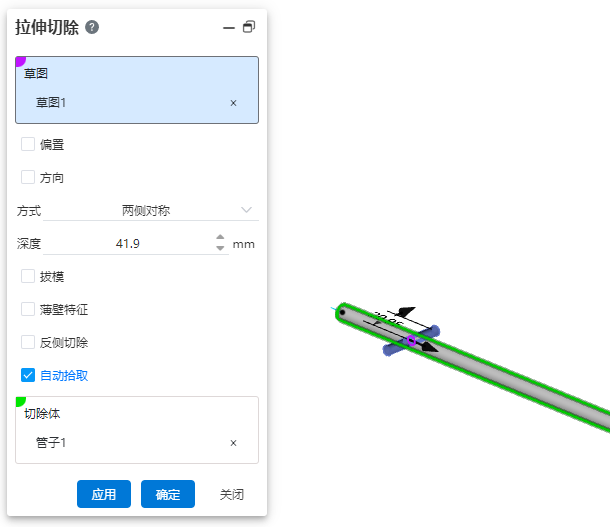The image size is (610, 527).
Task: Minimize the 拉伸切除 dialog panel
Action: [x=229, y=28]
